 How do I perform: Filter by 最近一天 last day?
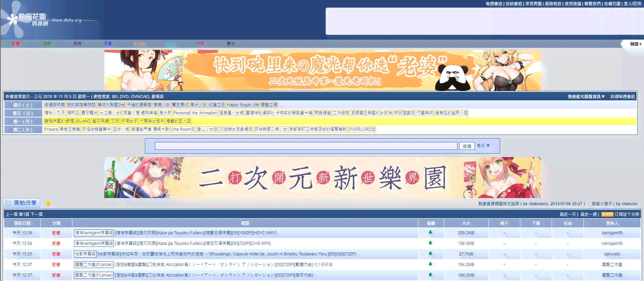(568, 214)
